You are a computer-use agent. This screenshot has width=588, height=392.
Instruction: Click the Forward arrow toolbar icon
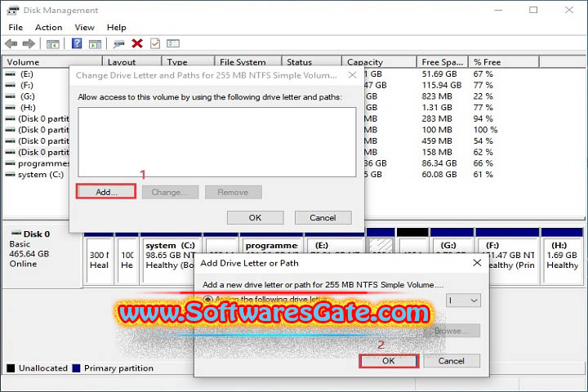pos(29,43)
